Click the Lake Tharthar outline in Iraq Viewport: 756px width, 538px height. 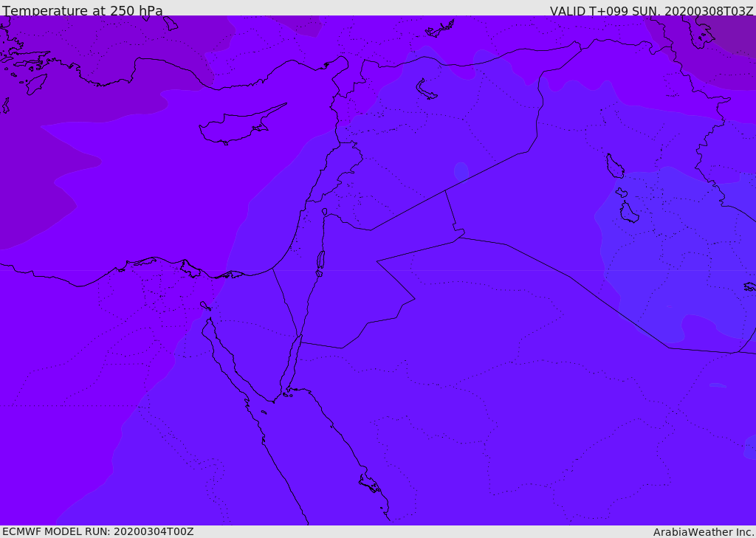(x=614, y=166)
